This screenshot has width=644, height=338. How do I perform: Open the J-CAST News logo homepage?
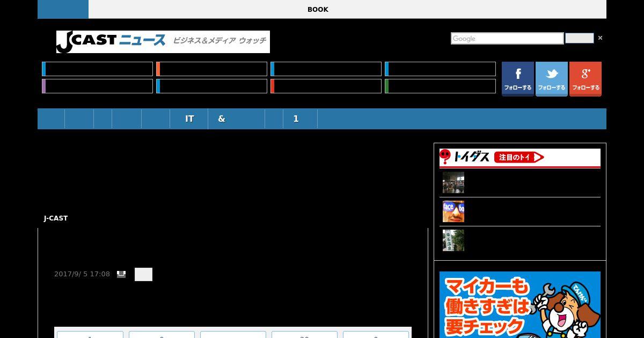coord(163,42)
